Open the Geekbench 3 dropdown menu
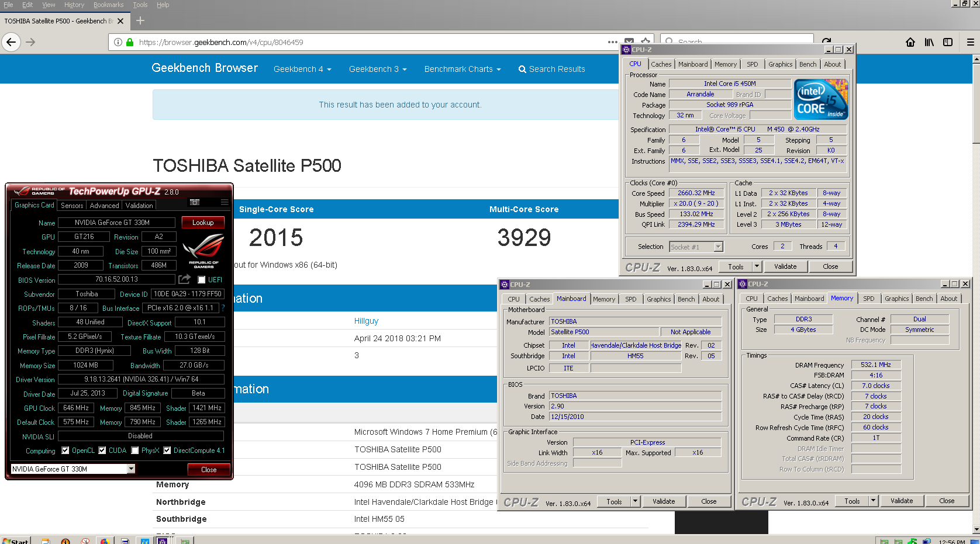 click(x=378, y=69)
